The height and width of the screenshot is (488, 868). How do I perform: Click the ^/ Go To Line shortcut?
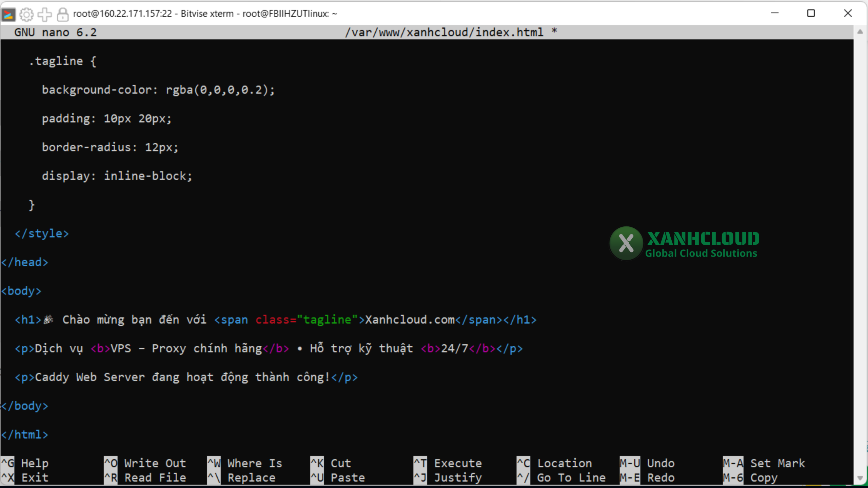click(x=561, y=477)
